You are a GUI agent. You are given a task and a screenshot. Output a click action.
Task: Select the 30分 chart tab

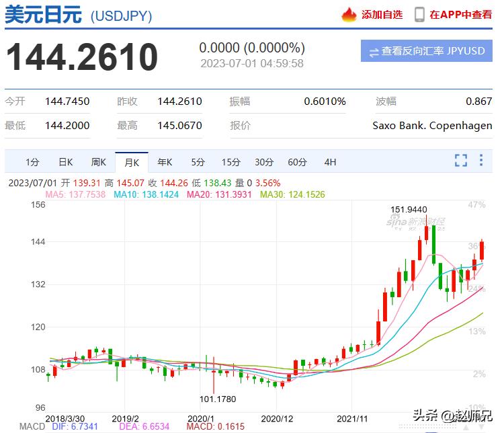264,162
